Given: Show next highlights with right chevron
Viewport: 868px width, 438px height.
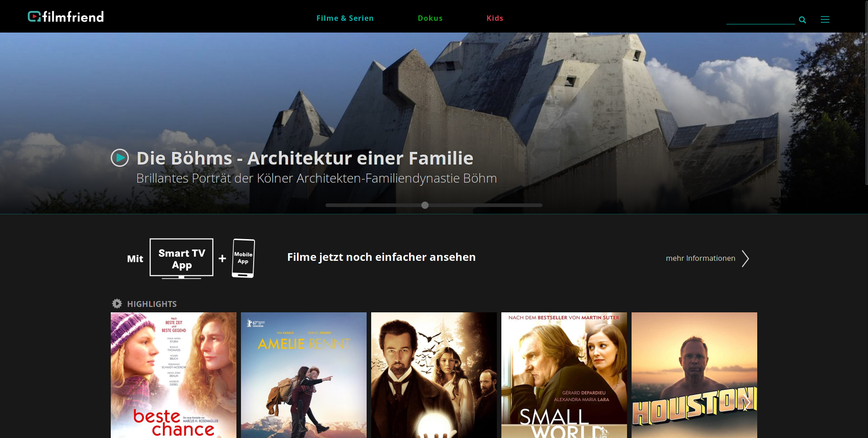Looking at the screenshot, I should [x=746, y=402].
